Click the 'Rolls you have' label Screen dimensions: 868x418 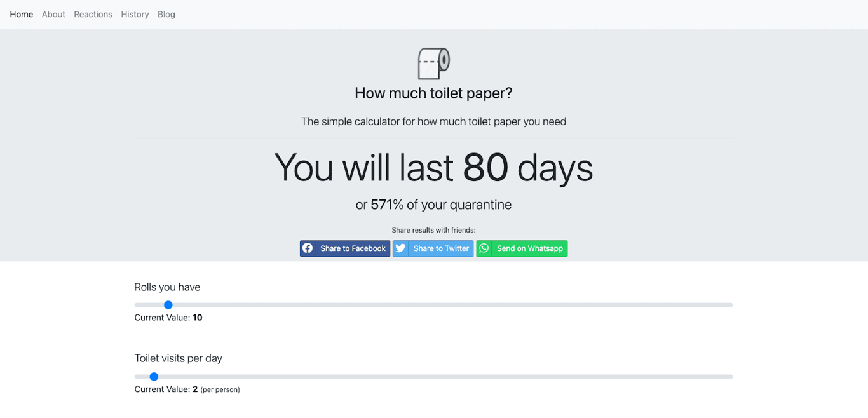click(167, 287)
